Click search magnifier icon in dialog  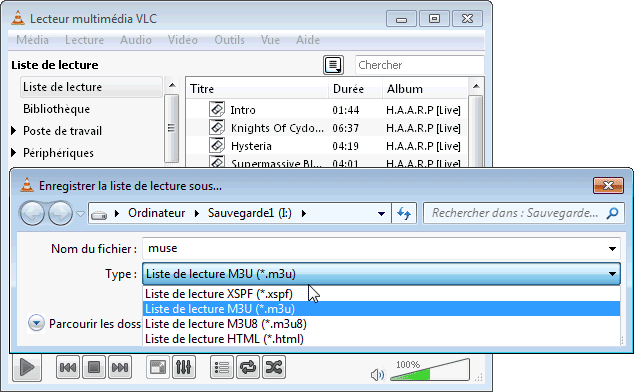pyautogui.click(x=613, y=213)
